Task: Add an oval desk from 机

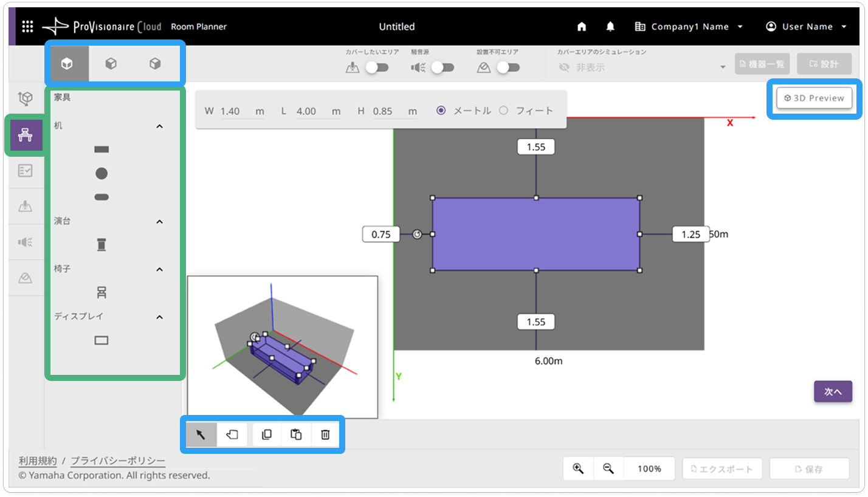Action: click(102, 197)
